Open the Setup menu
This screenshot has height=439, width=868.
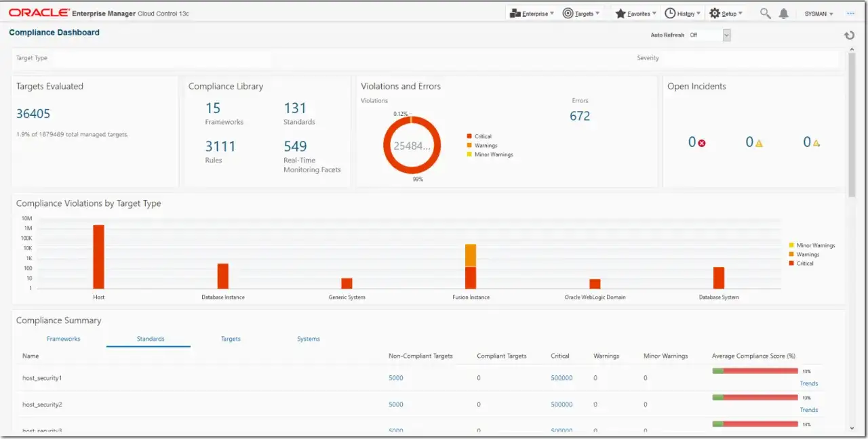click(x=726, y=14)
